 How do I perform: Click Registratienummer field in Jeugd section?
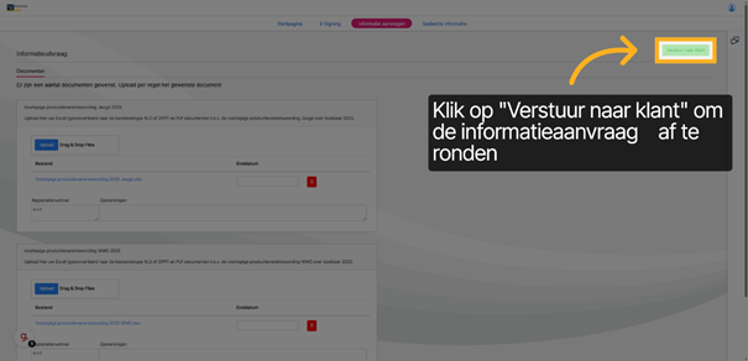[x=65, y=213]
